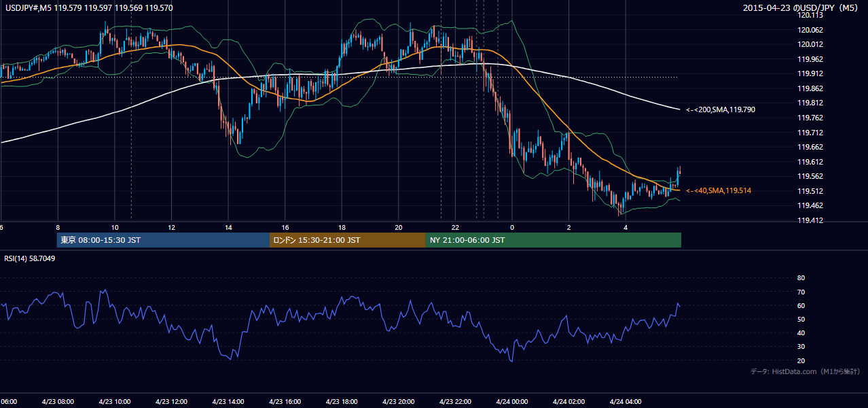
Task: Click the 4/24 00:00 date label
Action: coord(511,401)
